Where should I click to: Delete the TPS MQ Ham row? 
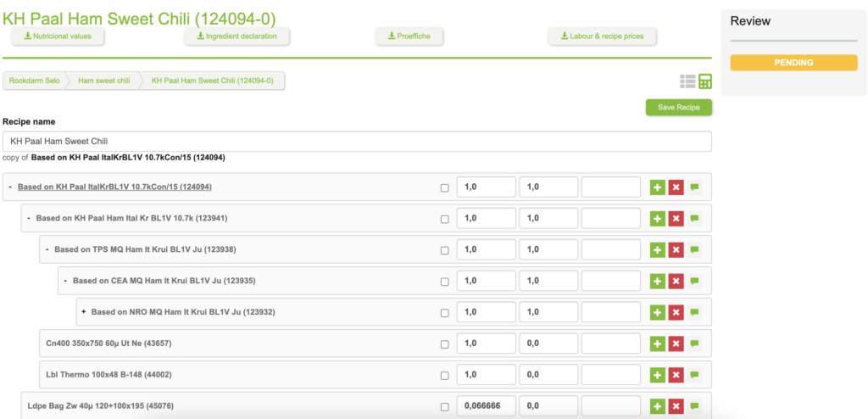coord(676,250)
